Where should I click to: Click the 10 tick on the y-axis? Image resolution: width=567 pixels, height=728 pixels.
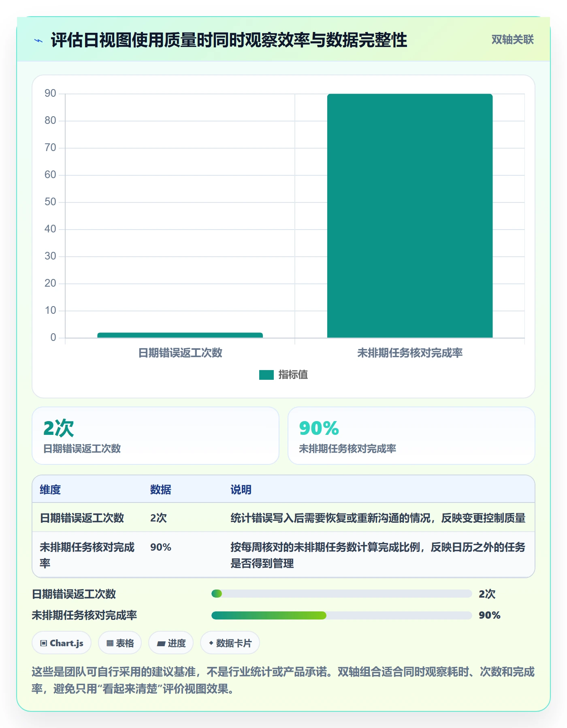[50, 311]
